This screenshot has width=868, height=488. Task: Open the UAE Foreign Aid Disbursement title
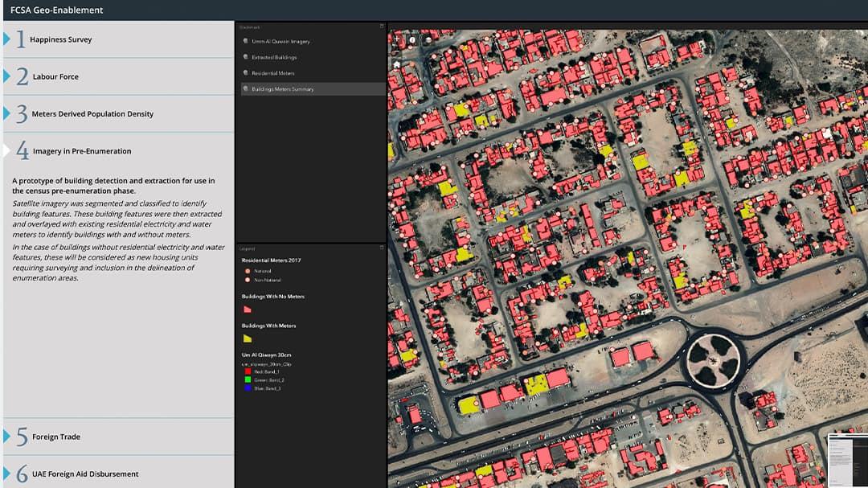(85, 474)
